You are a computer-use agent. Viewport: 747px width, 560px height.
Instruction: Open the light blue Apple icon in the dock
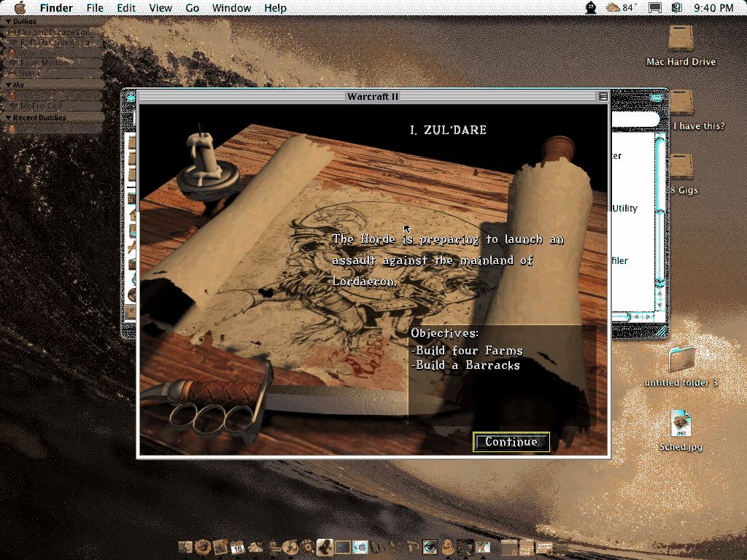click(x=360, y=547)
